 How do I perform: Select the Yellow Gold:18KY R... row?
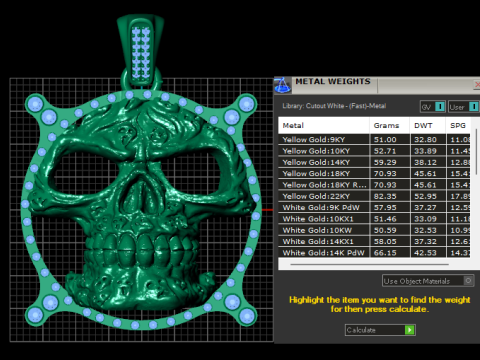pos(374,185)
